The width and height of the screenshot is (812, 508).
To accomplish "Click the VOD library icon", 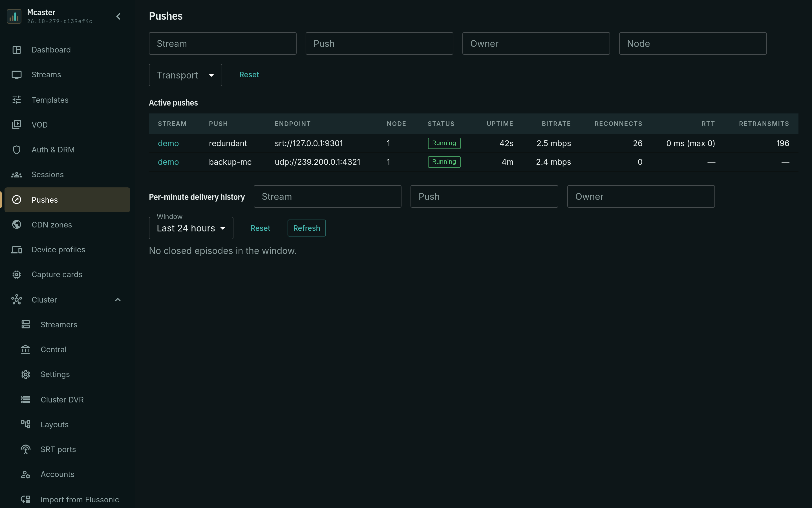I will point(16,125).
